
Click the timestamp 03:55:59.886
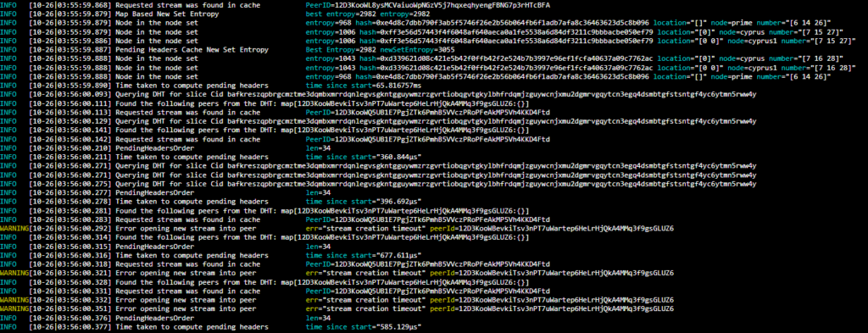(70, 41)
